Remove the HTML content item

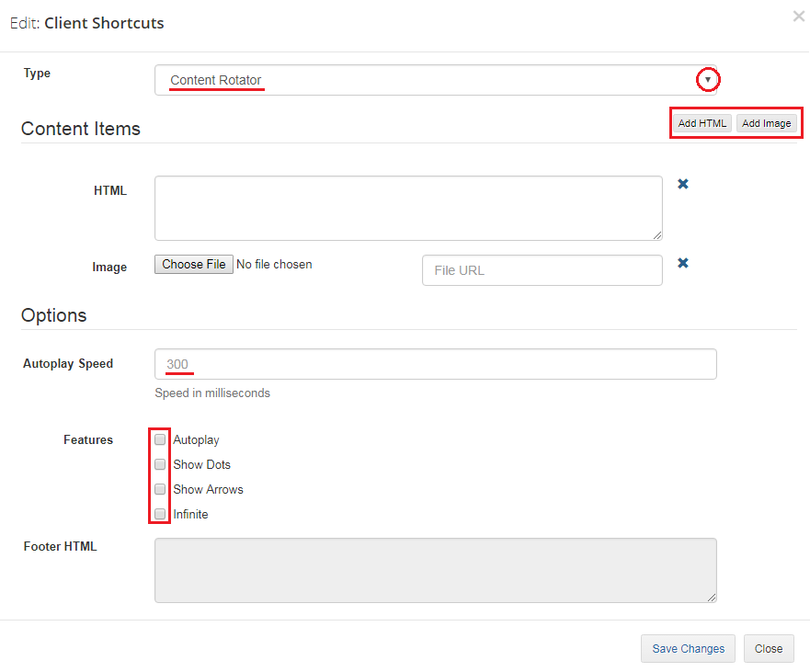tap(683, 184)
